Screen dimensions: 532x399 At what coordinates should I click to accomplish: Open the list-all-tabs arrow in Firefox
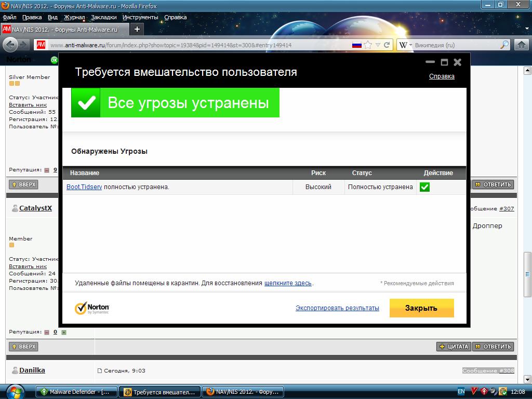point(527,29)
